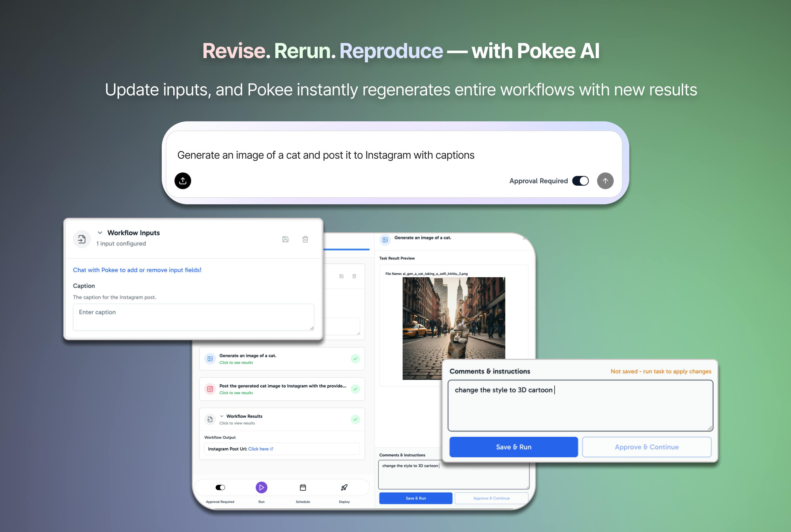Image resolution: width=791 pixels, height=532 pixels.
Task: Collapse the Workflow Inputs section chevron
Action: [100, 233]
